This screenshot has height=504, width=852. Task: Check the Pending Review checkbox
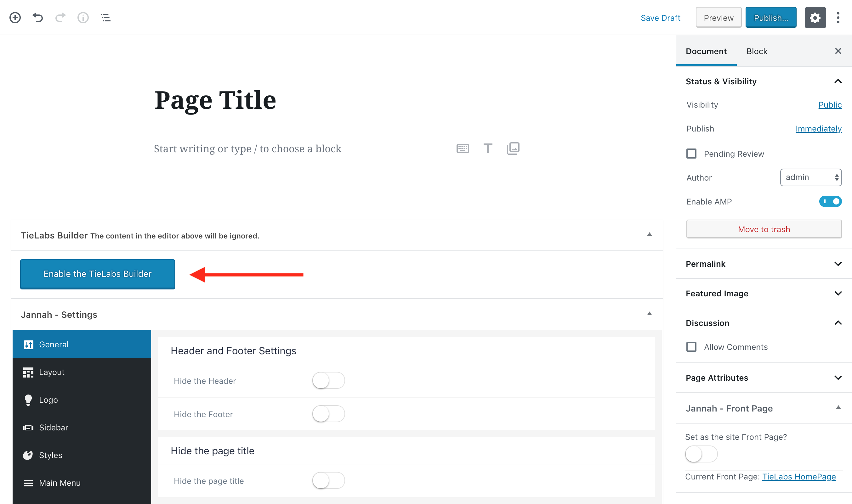(691, 154)
